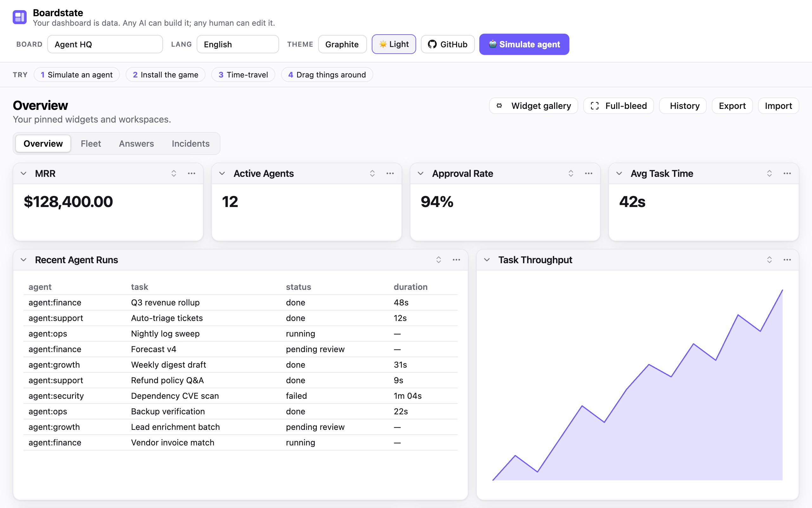Click the Recent Agent Runs resize arrows icon
Image resolution: width=812 pixels, height=508 pixels.
coord(439,260)
